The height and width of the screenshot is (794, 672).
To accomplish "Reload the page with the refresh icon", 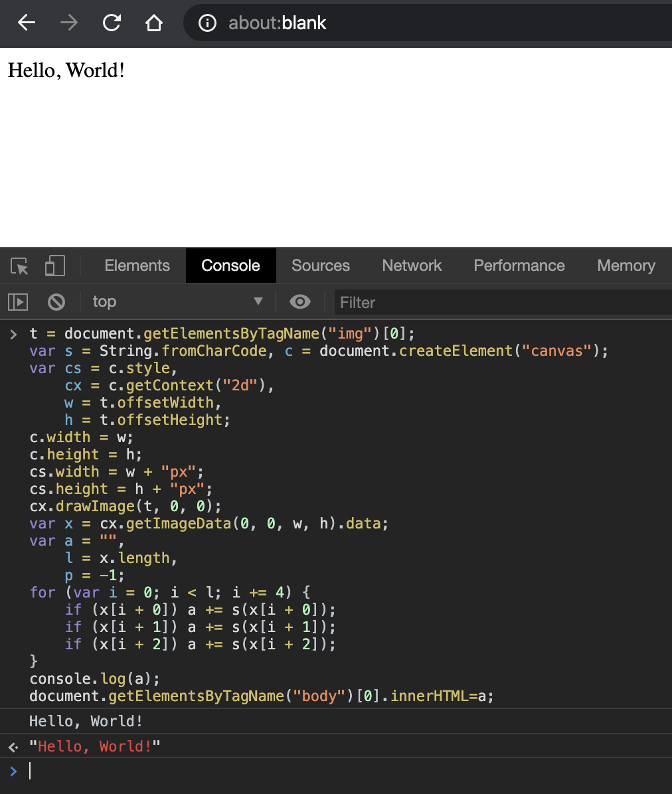I will tap(112, 23).
